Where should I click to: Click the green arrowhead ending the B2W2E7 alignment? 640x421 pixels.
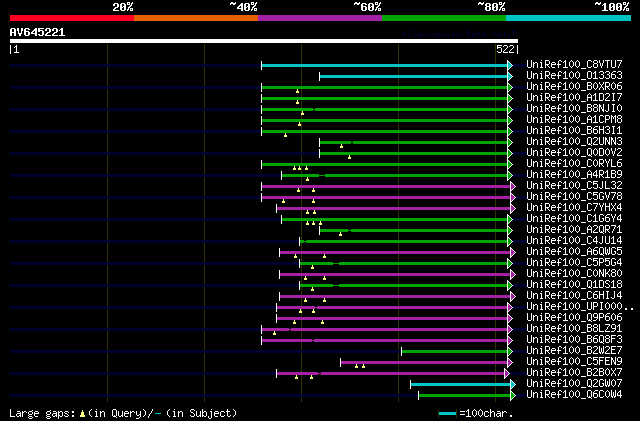tap(510, 352)
